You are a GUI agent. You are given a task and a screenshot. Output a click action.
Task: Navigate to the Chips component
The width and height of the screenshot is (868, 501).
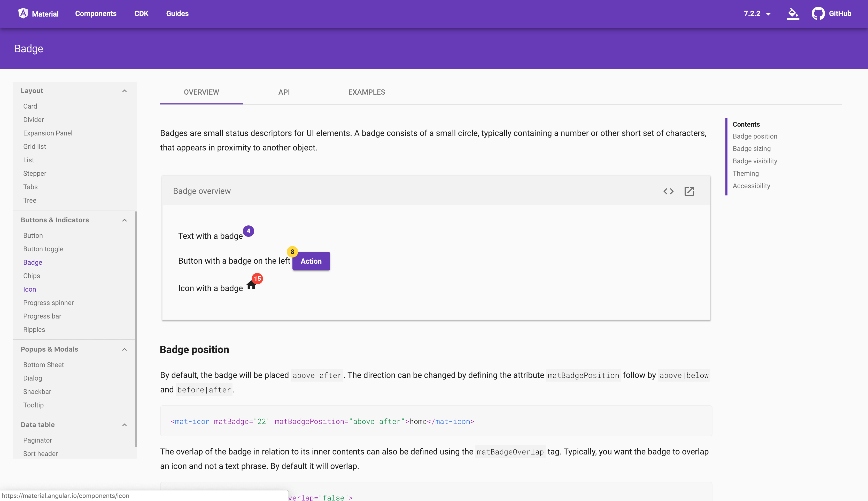pyautogui.click(x=32, y=276)
